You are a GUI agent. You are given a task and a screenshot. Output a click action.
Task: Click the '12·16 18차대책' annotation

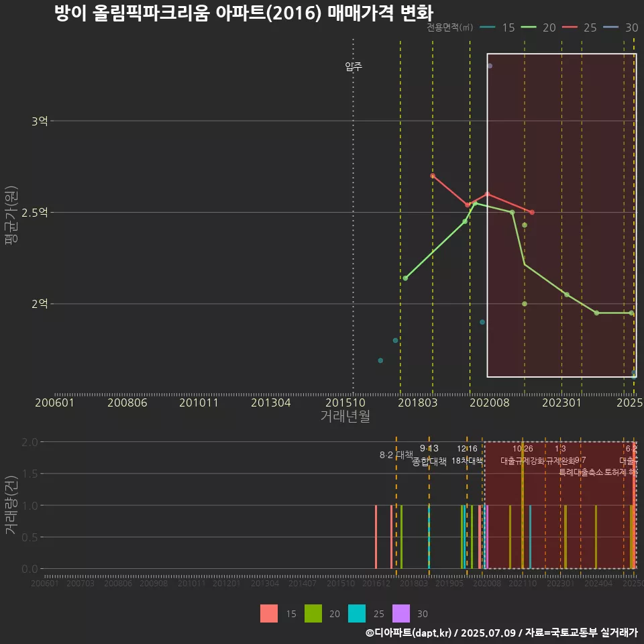[468, 455]
